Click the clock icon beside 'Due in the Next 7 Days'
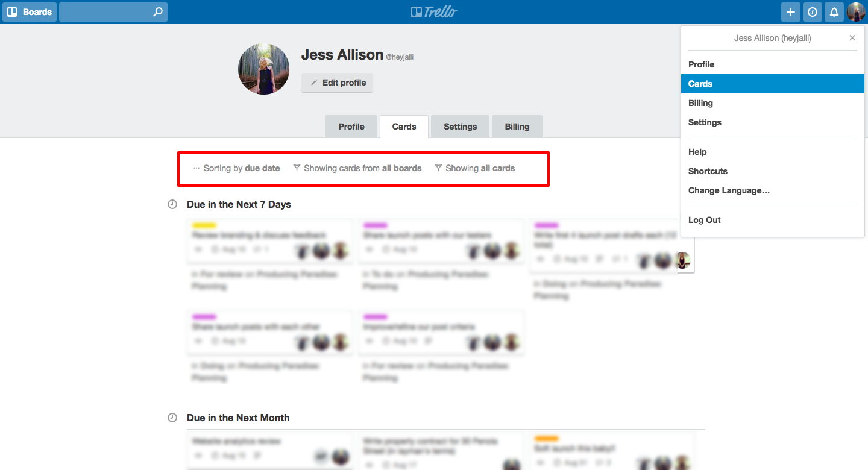Image resolution: width=868 pixels, height=470 pixels. (x=172, y=204)
